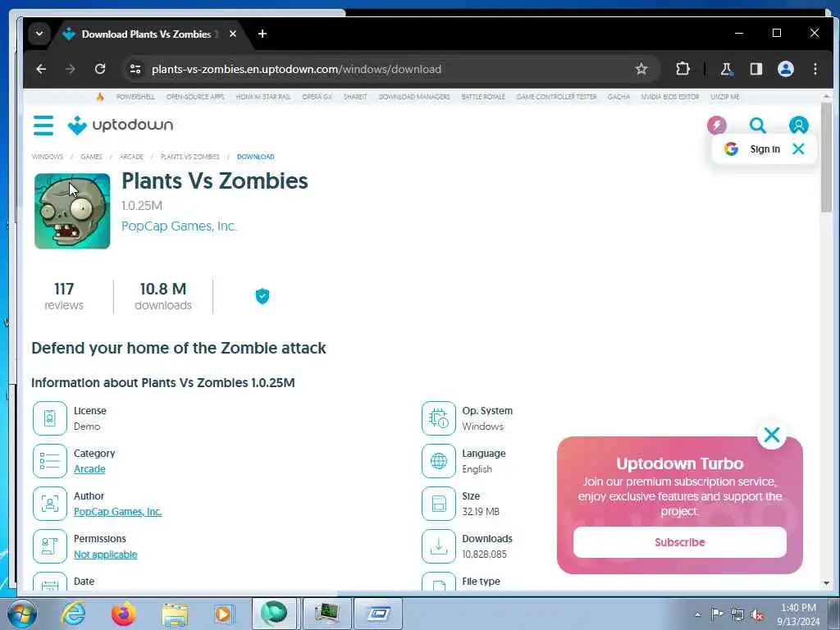Open the Not applicable permissions link
This screenshot has height=630, width=840.
[106, 555]
